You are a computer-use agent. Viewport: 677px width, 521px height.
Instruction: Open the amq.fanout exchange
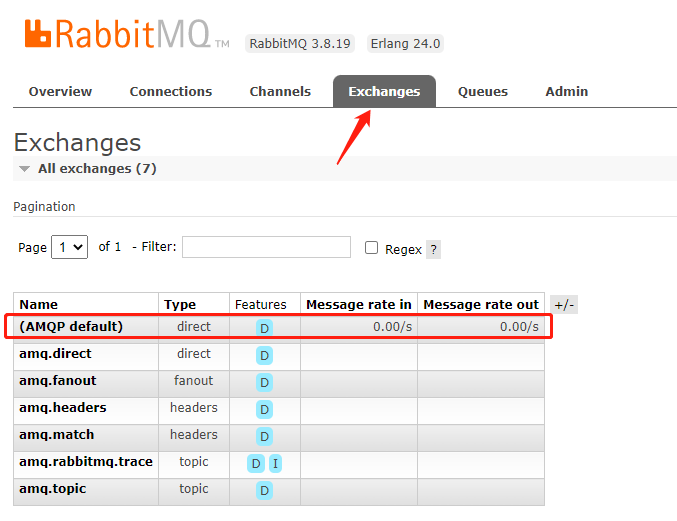[58, 380]
